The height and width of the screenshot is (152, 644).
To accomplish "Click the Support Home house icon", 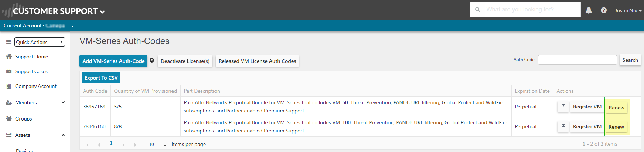I will coord(9,57).
